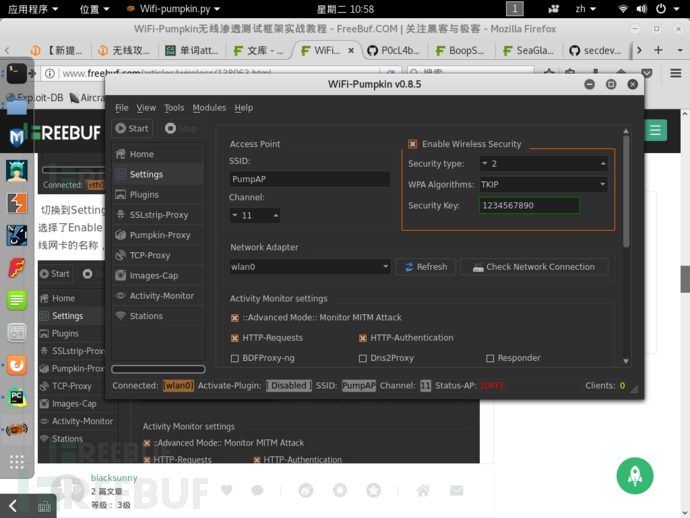Image resolution: width=690 pixels, height=518 pixels.
Task: Launch Burp Suite icon in dock
Action: click(x=17, y=203)
